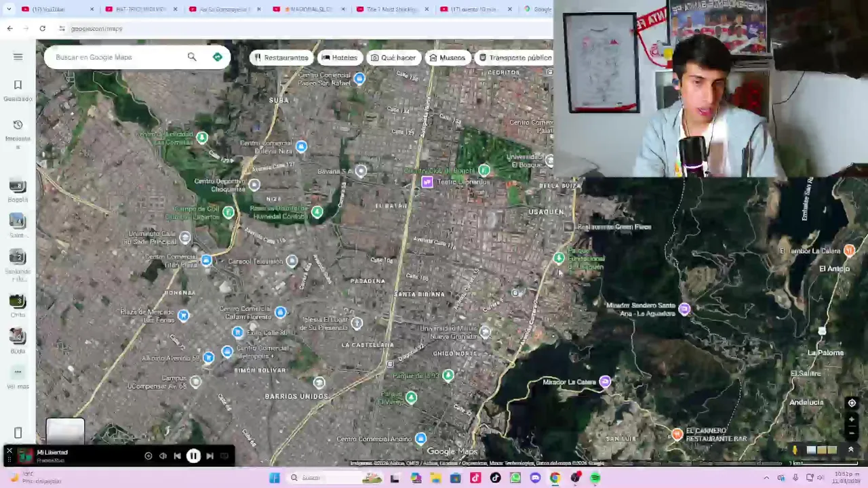Open the Google Maps hamburger menu
This screenshot has height=488, width=868.
coord(18,57)
